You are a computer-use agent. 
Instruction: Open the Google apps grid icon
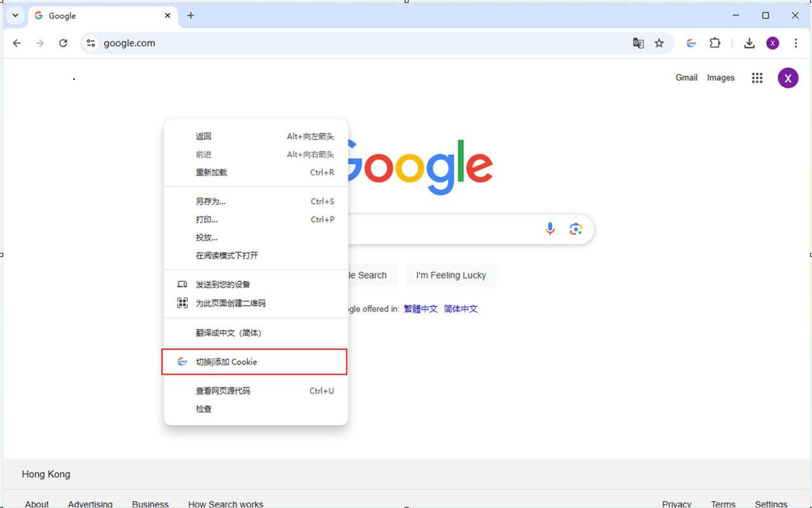(x=757, y=77)
